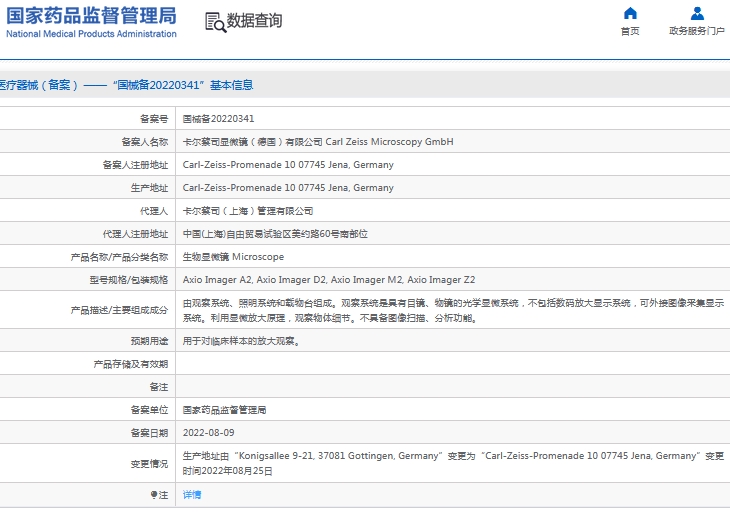This screenshot has height=512, width=730.
Task: Click the 预期用途 row label
Action: [x=149, y=341]
